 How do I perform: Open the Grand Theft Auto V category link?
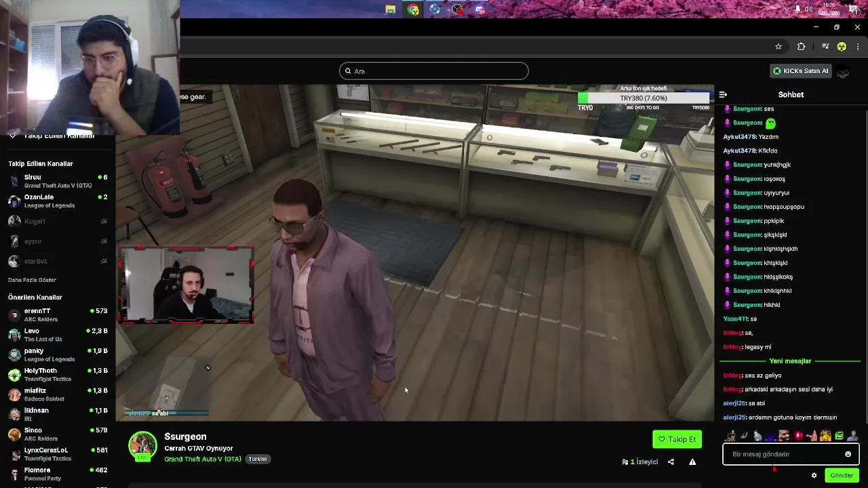[203, 459]
